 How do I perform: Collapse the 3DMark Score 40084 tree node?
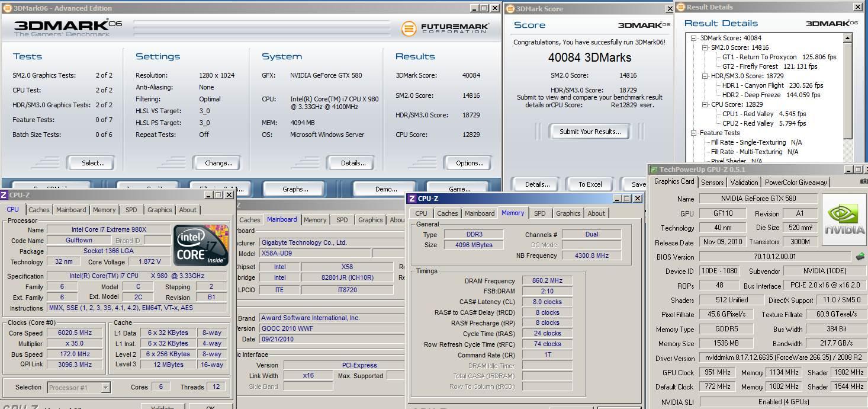point(694,38)
